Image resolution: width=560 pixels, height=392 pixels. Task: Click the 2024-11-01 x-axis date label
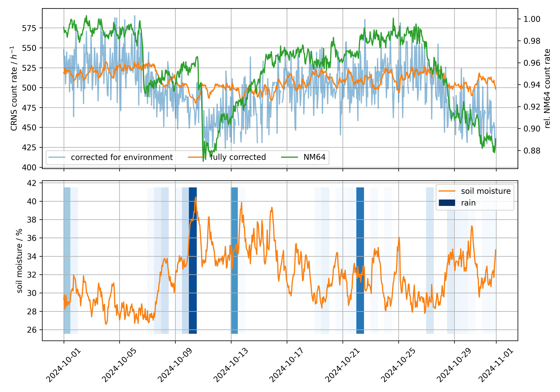[x=496, y=365]
